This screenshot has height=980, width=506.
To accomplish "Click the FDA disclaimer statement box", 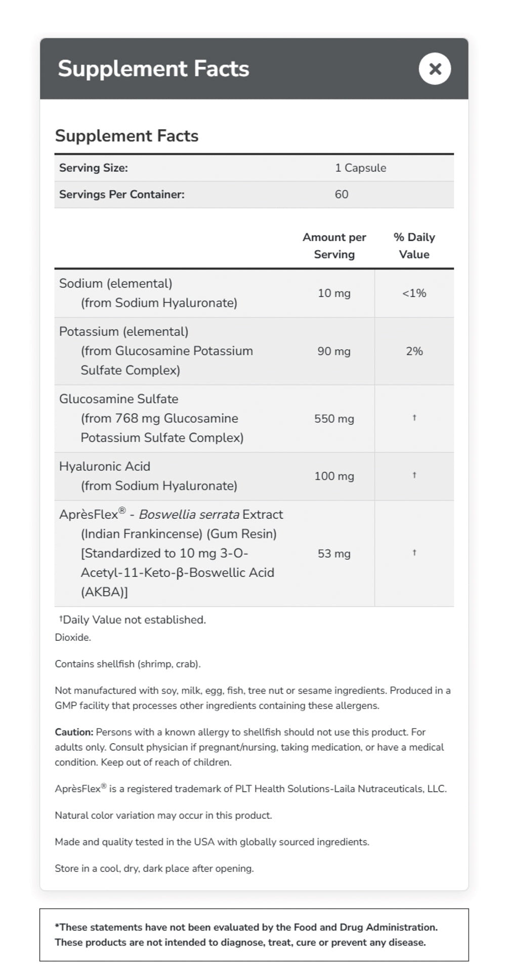I will coord(254,934).
